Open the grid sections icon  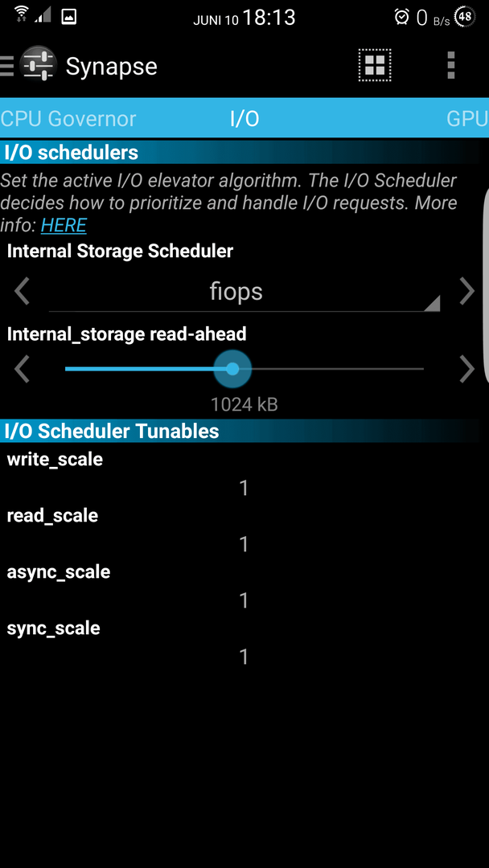point(374,65)
